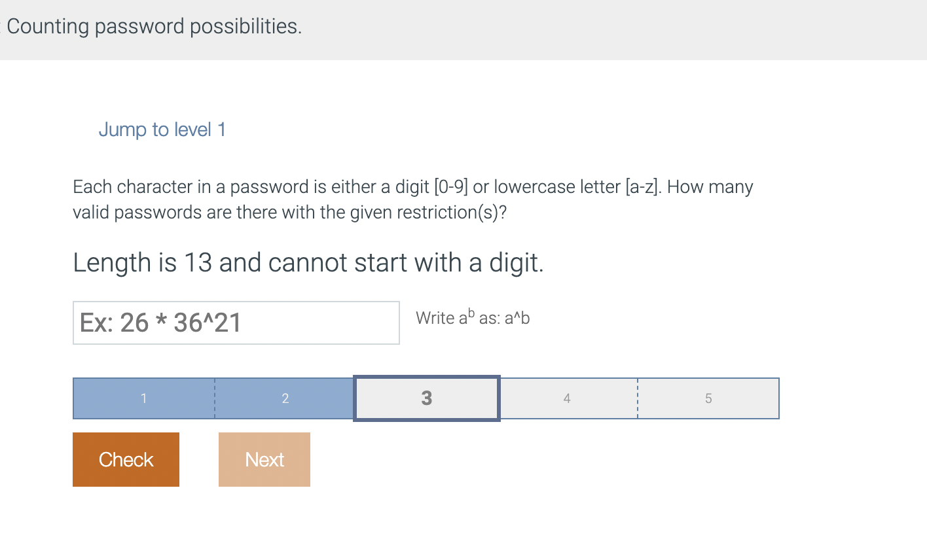
Task: Click the password problem statement text
Action: click(412, 199)
